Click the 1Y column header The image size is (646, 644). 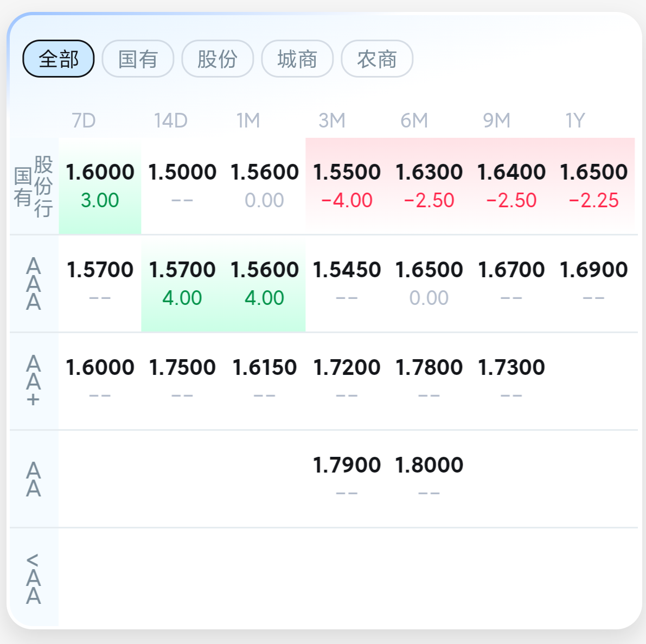[x=575, y=120]
